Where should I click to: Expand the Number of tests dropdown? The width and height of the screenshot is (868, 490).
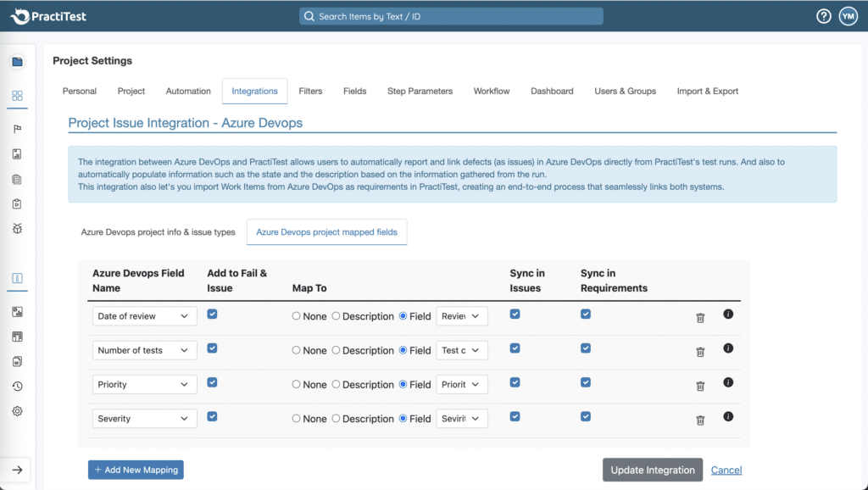144,349
